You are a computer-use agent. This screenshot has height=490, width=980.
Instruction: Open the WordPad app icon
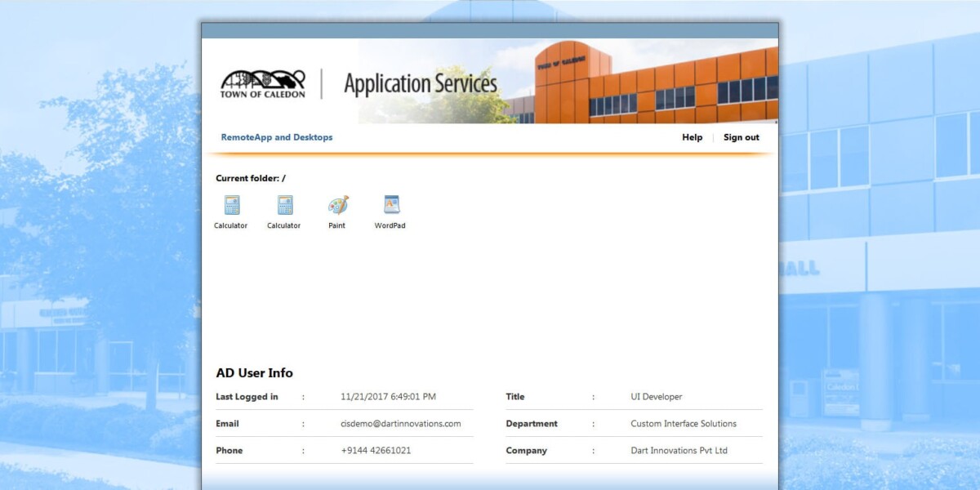390,205
